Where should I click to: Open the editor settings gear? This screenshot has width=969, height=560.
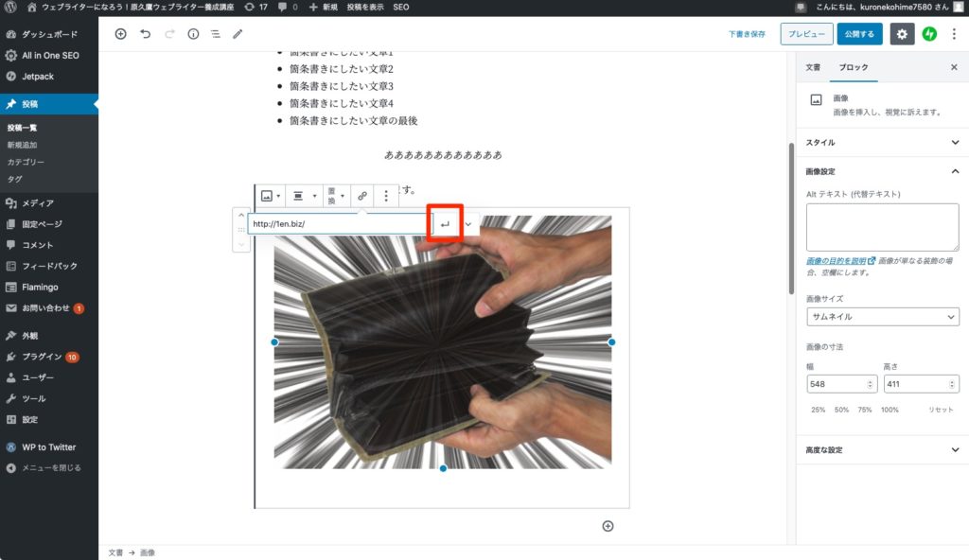click(x=902, y=34)
